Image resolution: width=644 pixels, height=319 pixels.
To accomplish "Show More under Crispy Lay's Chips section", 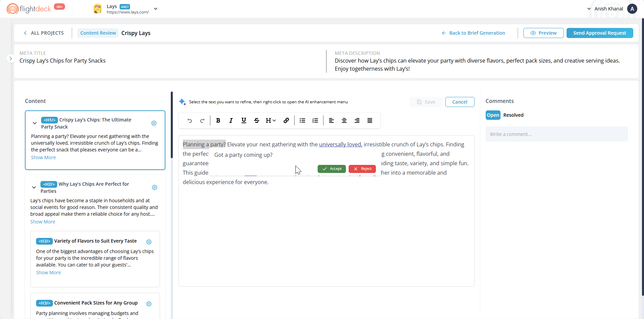I will [43, 157].
